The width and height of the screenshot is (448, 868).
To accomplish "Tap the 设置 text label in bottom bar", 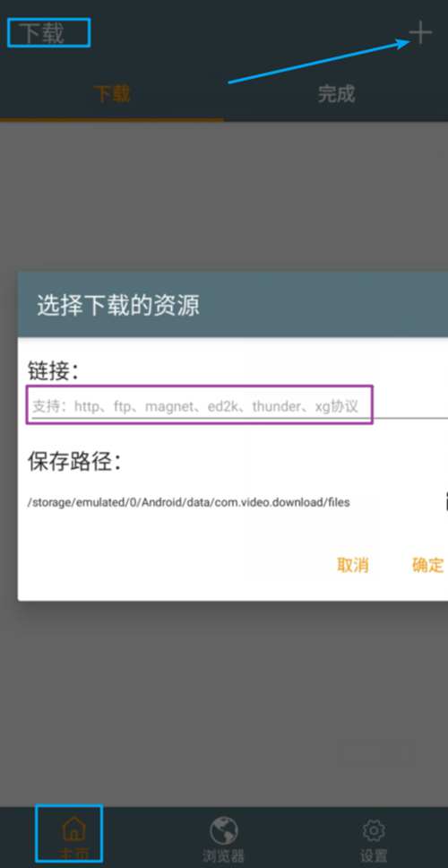I will (374, 855).
